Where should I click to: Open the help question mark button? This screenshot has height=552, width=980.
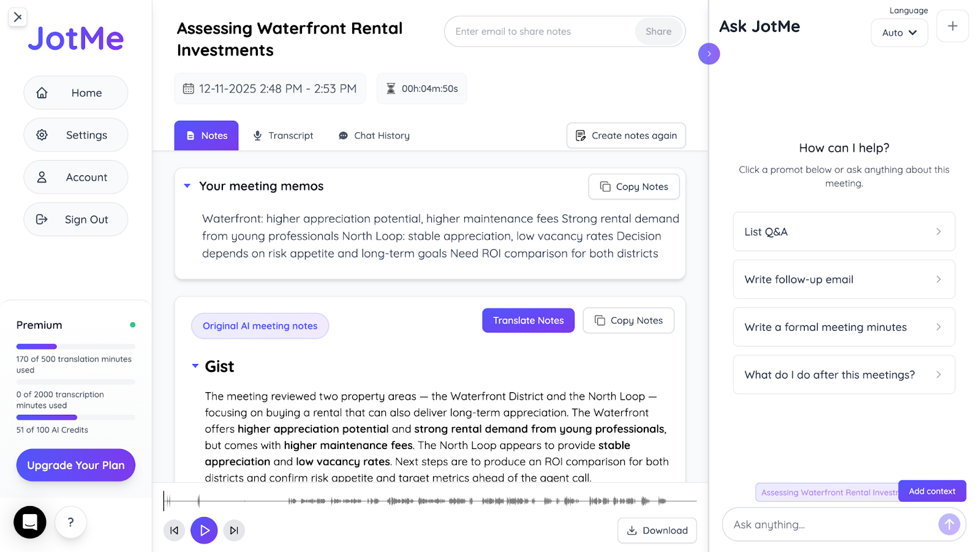71,522
